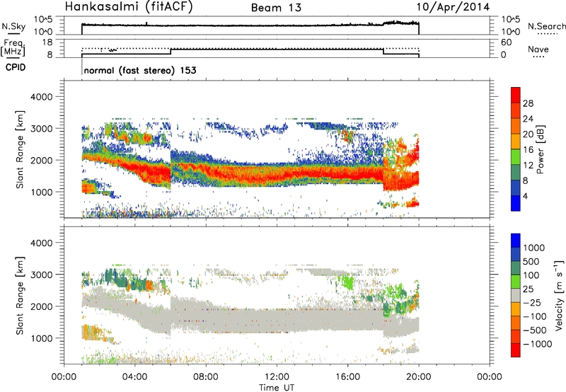This screenshot has height=392, width=566.
Task: Select the Slant Range label of power panel
Action: click(x=20, y=149)
